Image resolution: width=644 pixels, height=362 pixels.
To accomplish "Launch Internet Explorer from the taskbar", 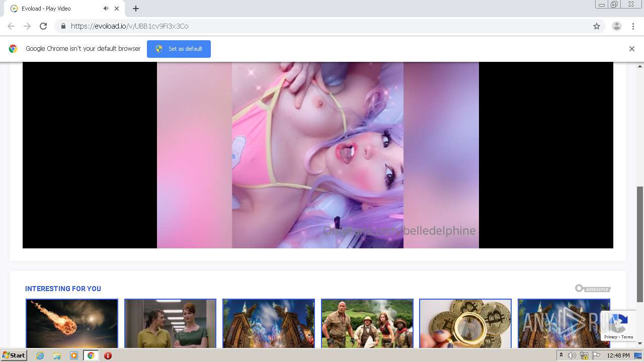I will [x=40, y=355].
